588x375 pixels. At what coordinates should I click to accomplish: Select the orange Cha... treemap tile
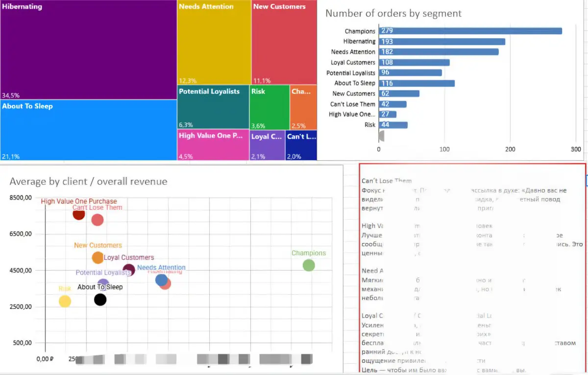point(304,107)
